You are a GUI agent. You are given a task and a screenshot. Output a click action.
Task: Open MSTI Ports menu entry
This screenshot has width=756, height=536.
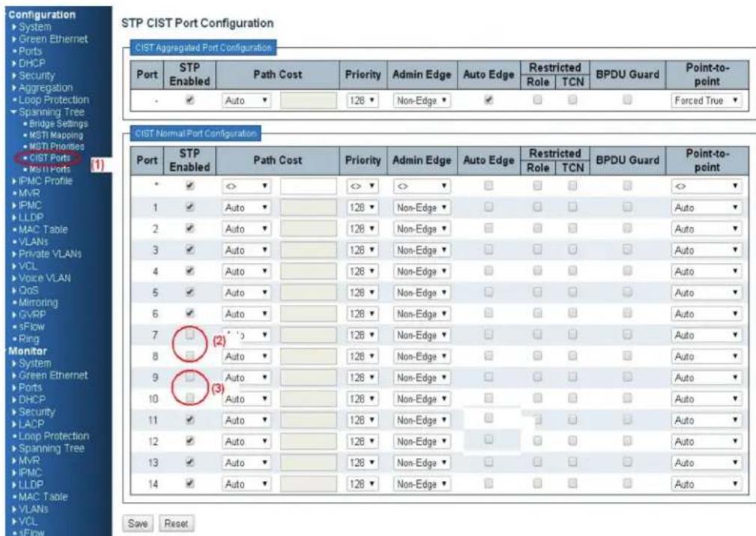click(x=49, y=169)
